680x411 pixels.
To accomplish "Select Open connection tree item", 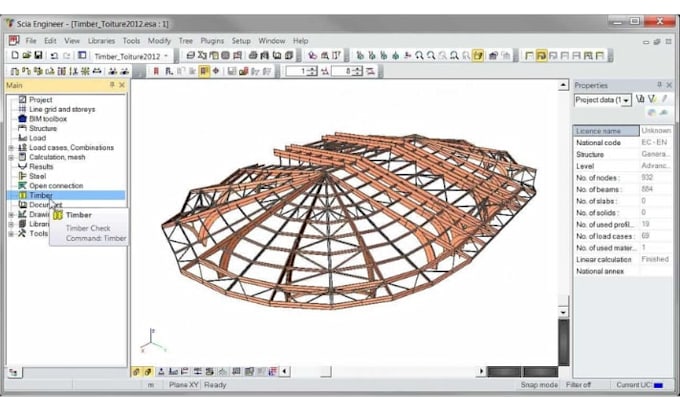I will (56, 186).
